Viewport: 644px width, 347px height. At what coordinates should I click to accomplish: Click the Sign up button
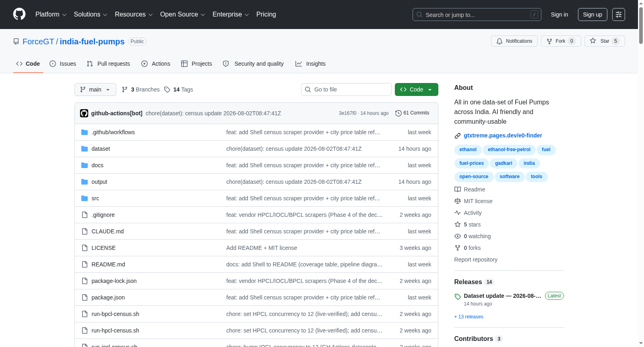pos(592,15)
